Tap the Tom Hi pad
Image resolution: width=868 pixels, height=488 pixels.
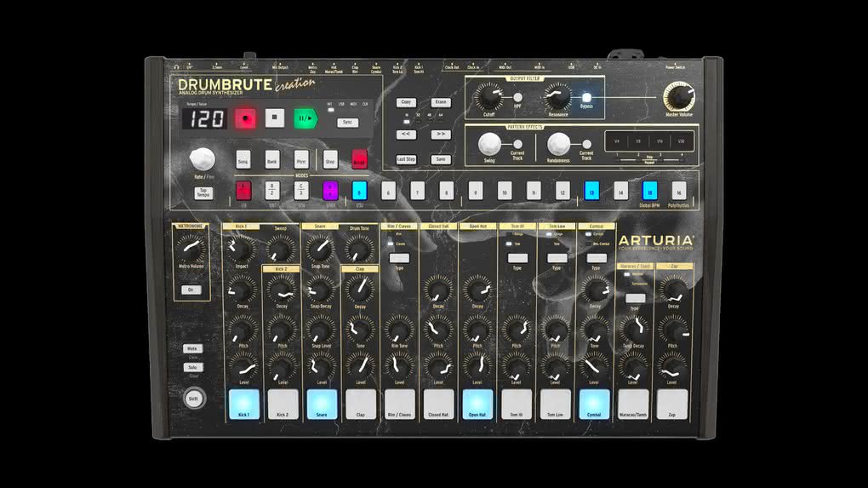pos(517,405)
